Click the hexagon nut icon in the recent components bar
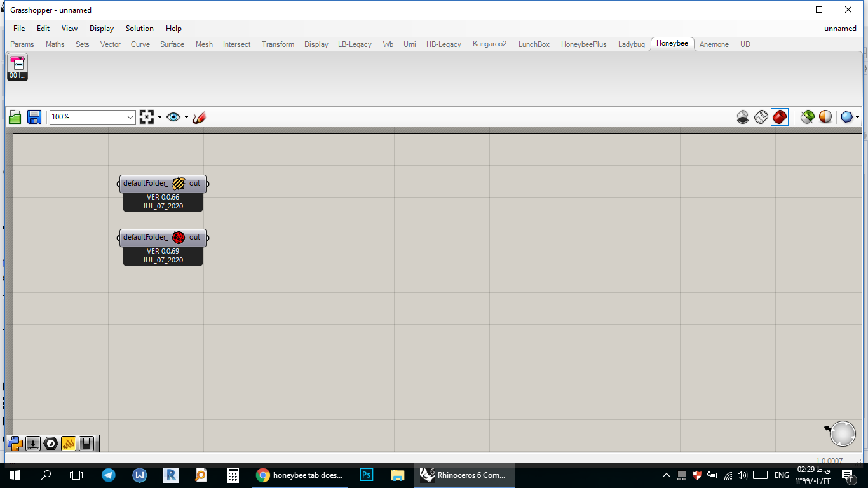 click(x=51, y=443)
